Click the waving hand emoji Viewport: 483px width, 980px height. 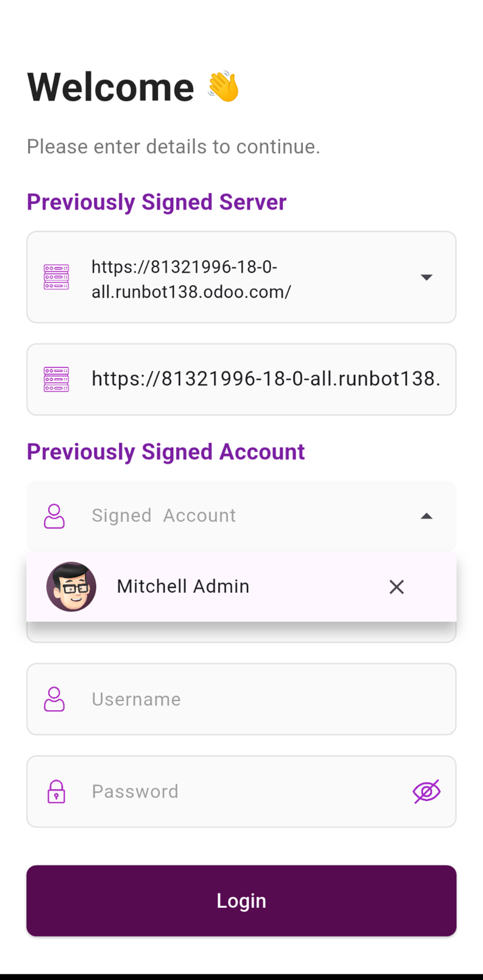(x=224, y=87)
